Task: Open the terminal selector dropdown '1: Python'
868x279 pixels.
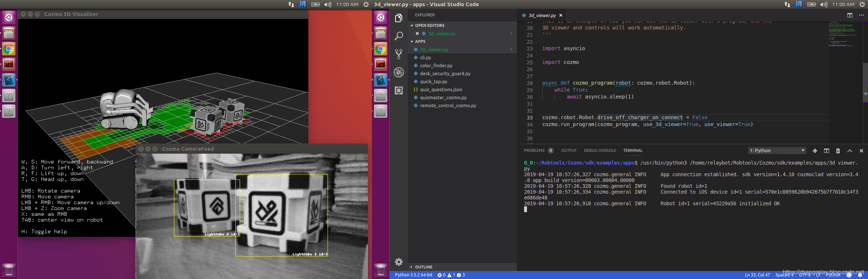Action: click(x=777, y=150)
